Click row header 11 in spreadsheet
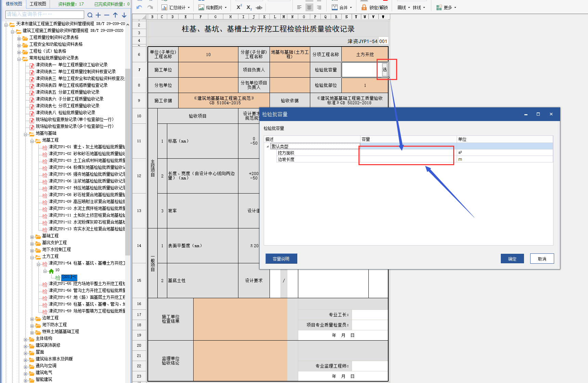Viewport: 588px width, 383px height. [x=139, y=141]
